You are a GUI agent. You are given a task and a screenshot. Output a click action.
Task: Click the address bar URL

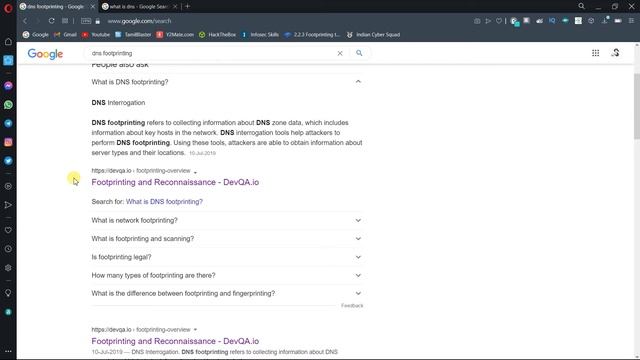click(x=139, y=21)
